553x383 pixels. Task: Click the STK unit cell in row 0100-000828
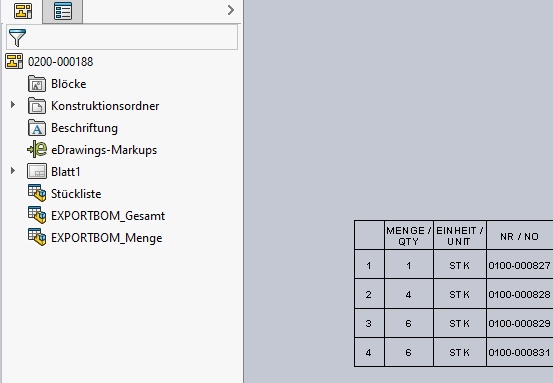click(460, 294)
